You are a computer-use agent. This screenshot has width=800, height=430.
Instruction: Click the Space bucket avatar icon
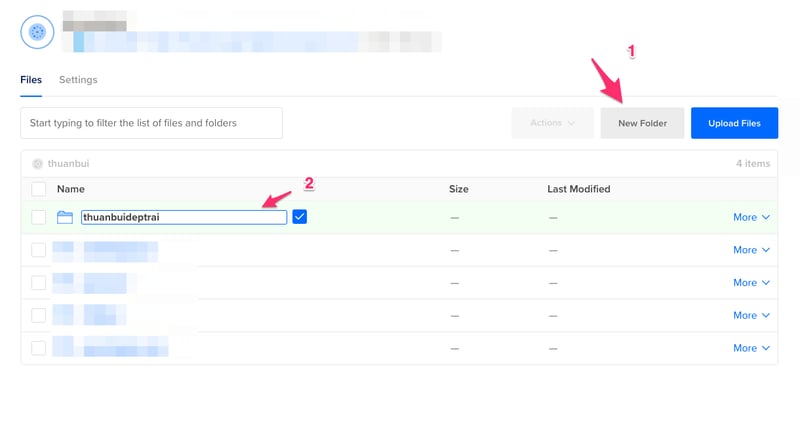[38, 32]
